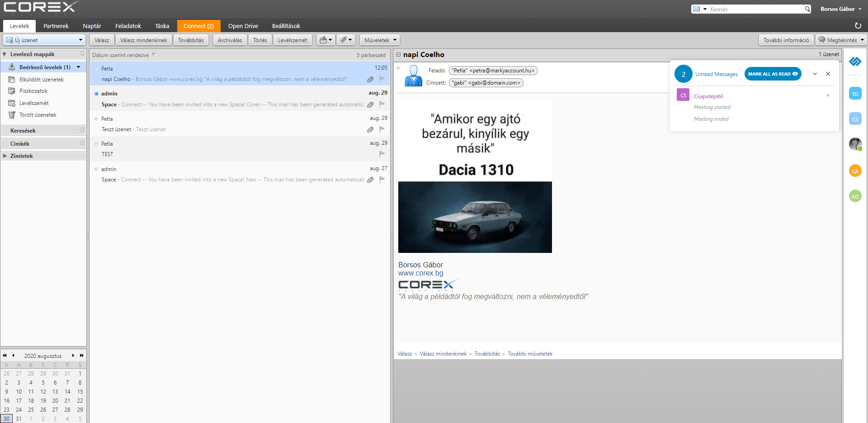Toggle read status dot on TEST message
The width and height of the screenshot is (868, 423).
tap(96, 144)
